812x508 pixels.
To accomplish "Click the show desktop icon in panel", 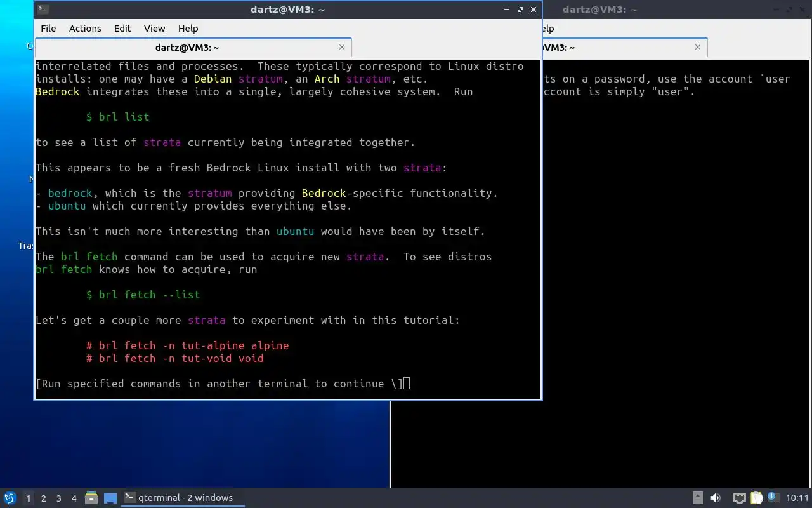I will (110, 498).
